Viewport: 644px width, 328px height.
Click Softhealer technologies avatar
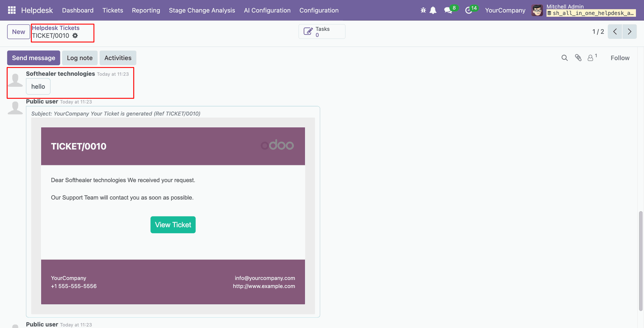[x=15, y=80]
